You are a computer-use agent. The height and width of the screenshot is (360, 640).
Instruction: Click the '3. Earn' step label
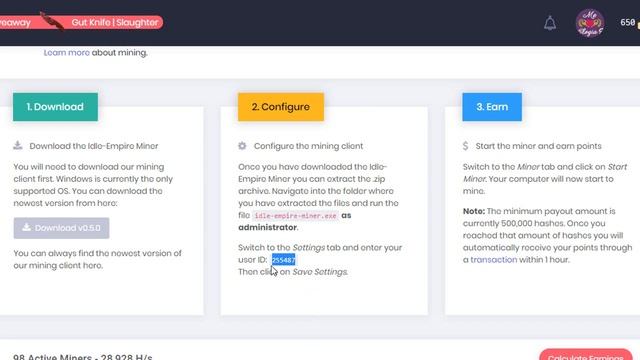[492, 107]
